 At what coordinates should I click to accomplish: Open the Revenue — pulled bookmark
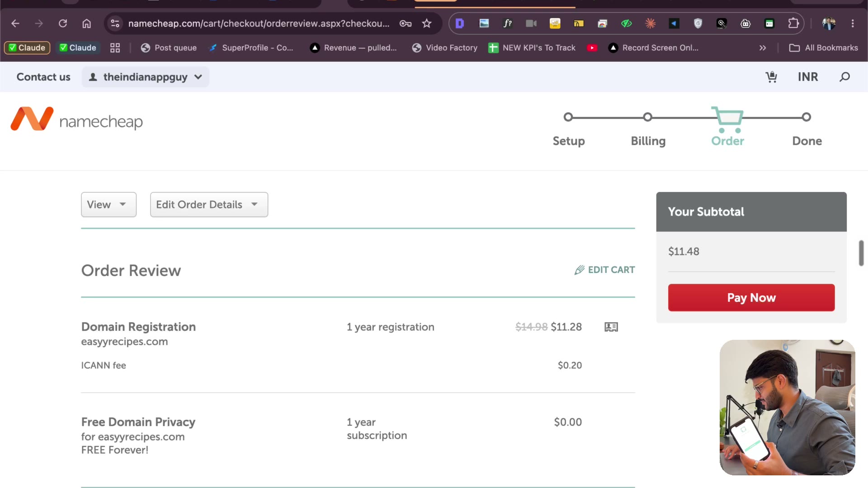click(353, 48)
